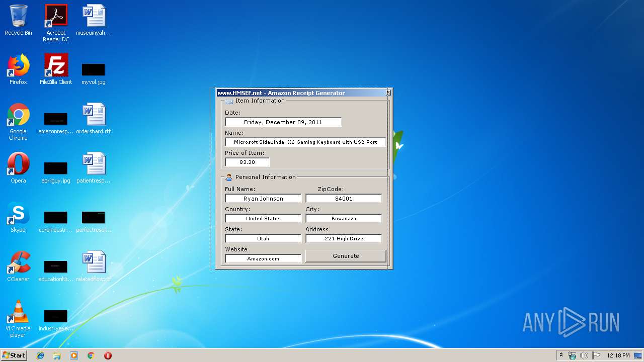Close the Amazon Receipt Generator window

[x=388, y=93]
